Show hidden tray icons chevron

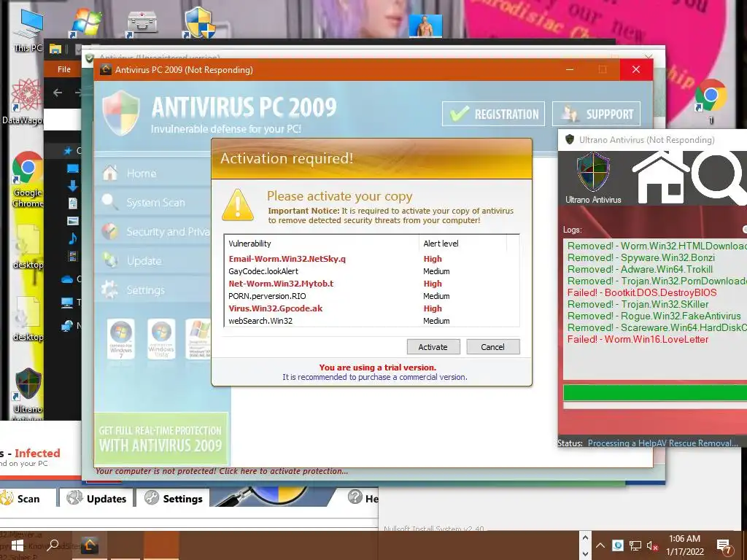tap(600, 545)
